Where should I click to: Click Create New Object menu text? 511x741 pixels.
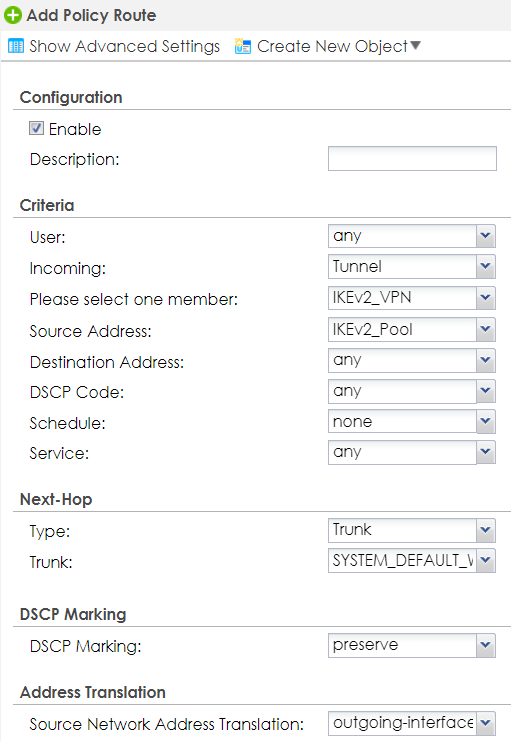332,46
